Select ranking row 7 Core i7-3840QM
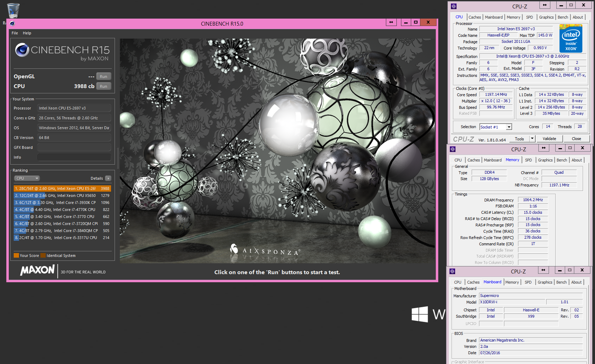Screen dimensions: 595x364 (63, 231)
